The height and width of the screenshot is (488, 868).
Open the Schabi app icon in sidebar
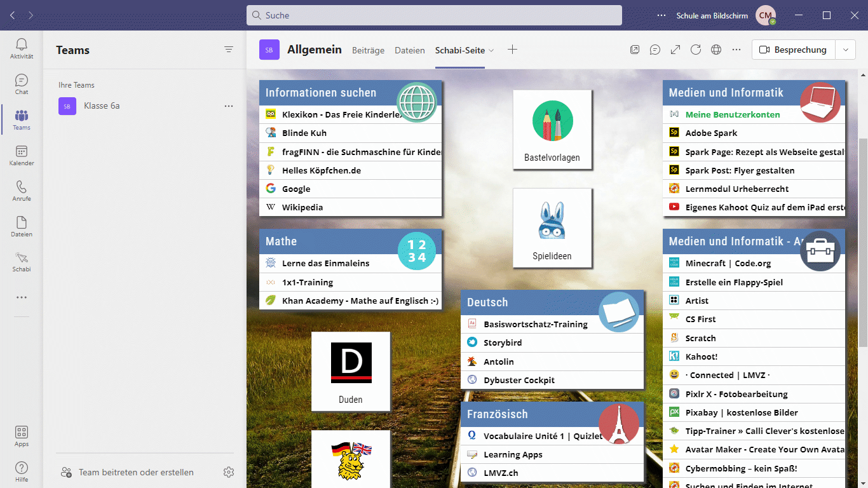pyautogui.click(x=22, y=261)
